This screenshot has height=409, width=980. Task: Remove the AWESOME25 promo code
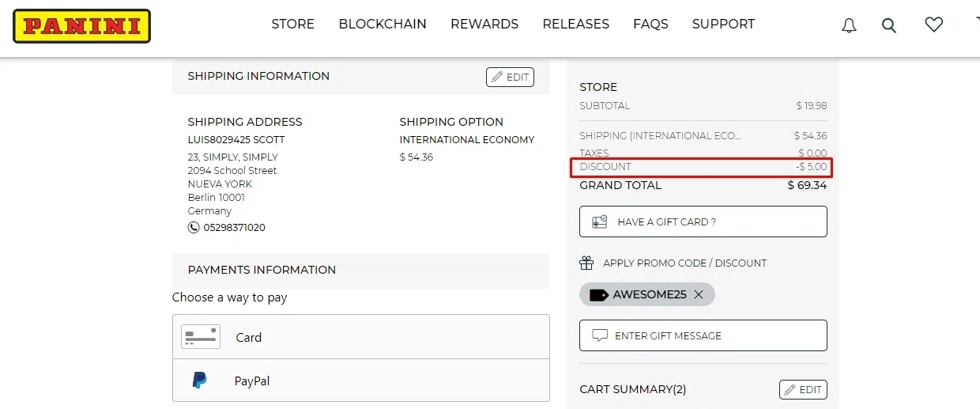point(699,294)
